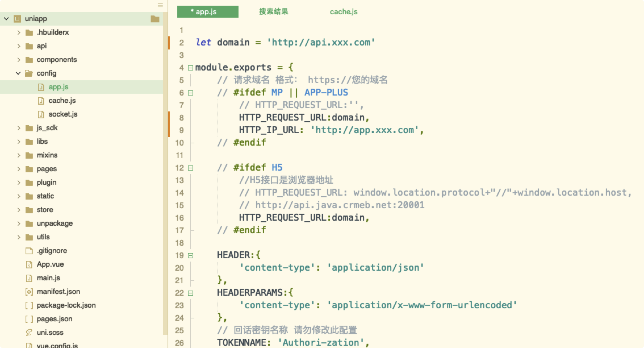The height and width of the screenshot is (348, 644).
Task: Click the hamburger menu icon above the file tree
Action: point(161,5)
